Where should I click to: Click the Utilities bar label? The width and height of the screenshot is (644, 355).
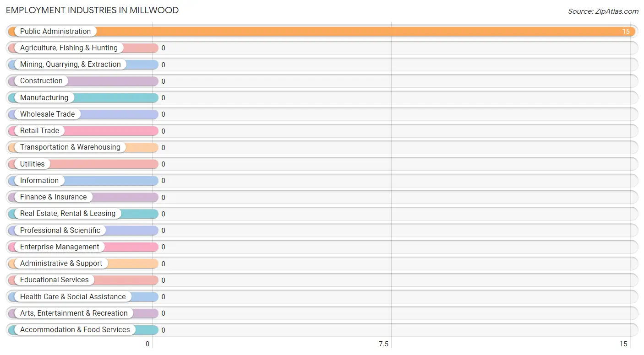coord(33,164)
